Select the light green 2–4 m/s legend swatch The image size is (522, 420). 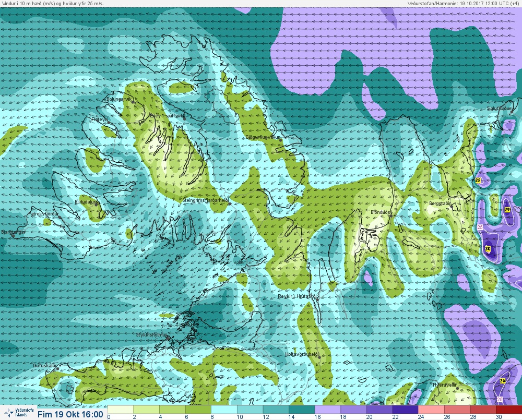(147, 410)
